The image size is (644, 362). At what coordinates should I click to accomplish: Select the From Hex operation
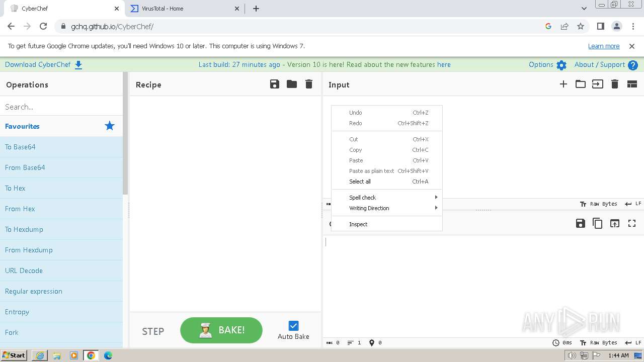click(61, 209)
